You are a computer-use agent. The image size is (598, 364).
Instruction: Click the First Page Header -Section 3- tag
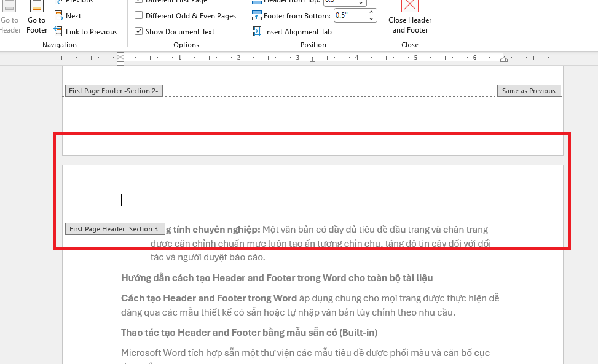[x=115, y=229]
